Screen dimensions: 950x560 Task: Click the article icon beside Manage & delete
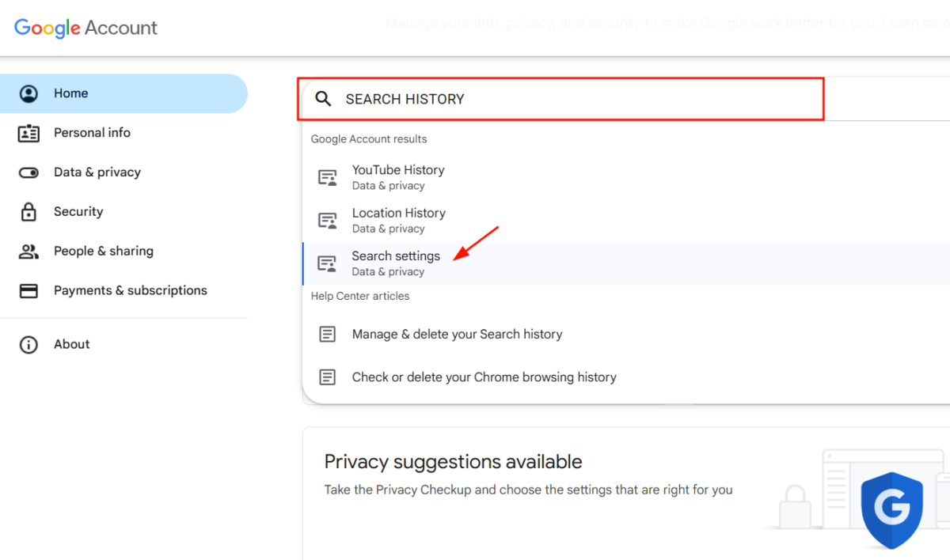point(327,334)
